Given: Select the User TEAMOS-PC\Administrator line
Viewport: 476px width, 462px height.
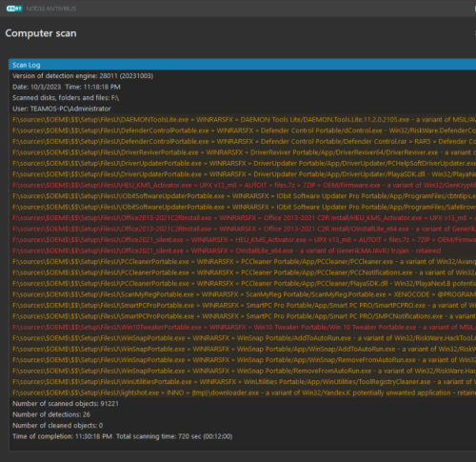Looking at the screenshot, I should (x=243, y=109).
